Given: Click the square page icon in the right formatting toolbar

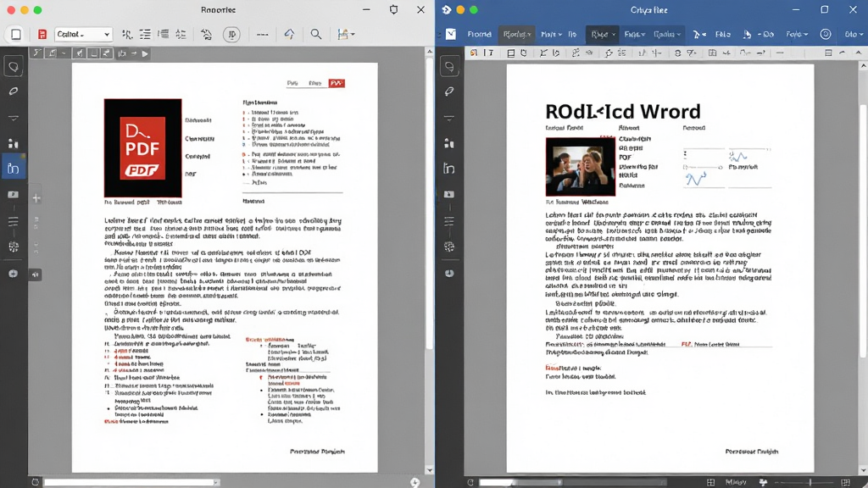Looking at the screenshot, I should pyautogui.click(x=510, y=53).
